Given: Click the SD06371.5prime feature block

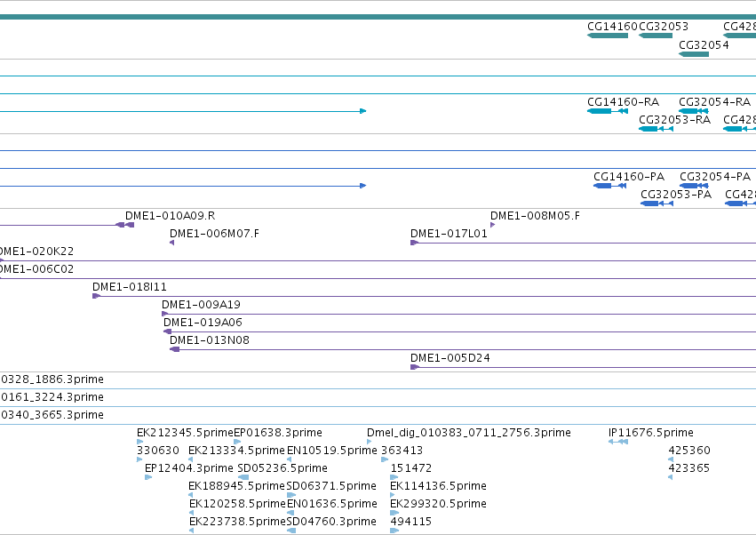Looking at the screenshot, I should (291, 495).
